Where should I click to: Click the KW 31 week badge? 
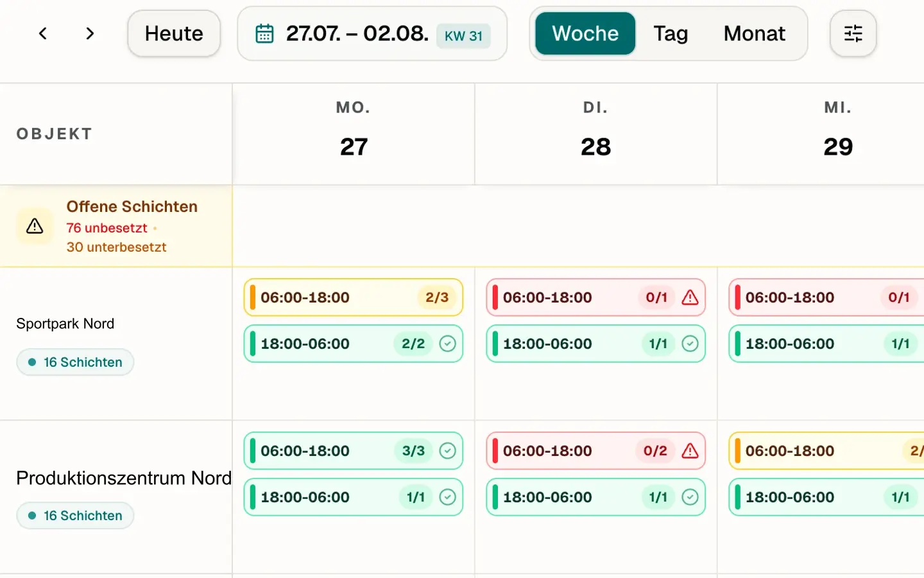click(463, 36)
